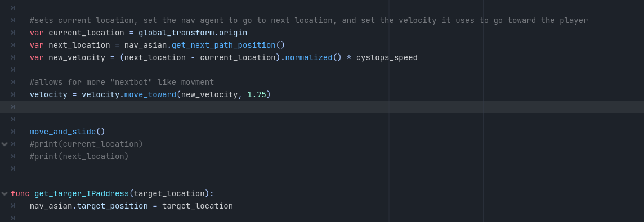Collapse the fold arrow beside #print(current_location)
The height and width of the screenshot is (222, 644).
pyautogui.click(x=5, y=144)
